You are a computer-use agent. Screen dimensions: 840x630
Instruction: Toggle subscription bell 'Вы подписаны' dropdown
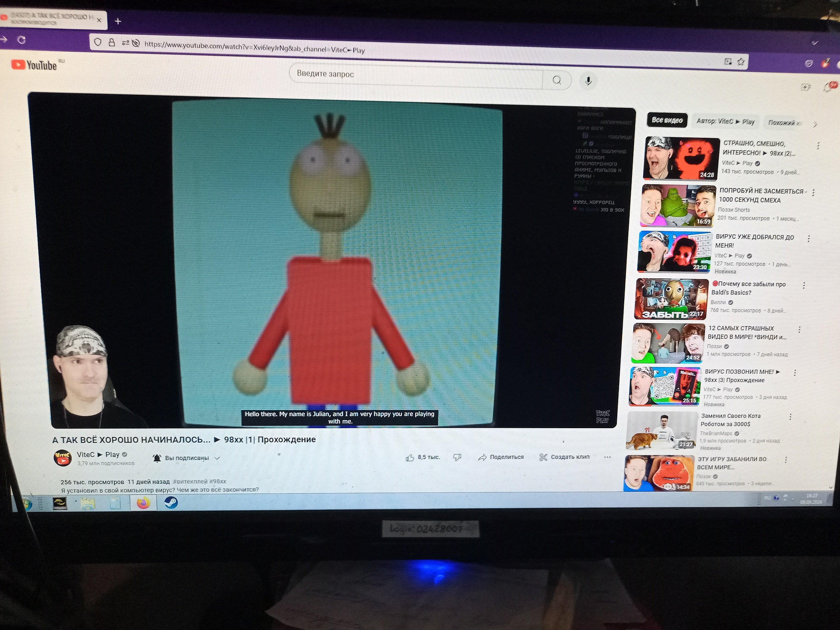click(x=187, y=458)
